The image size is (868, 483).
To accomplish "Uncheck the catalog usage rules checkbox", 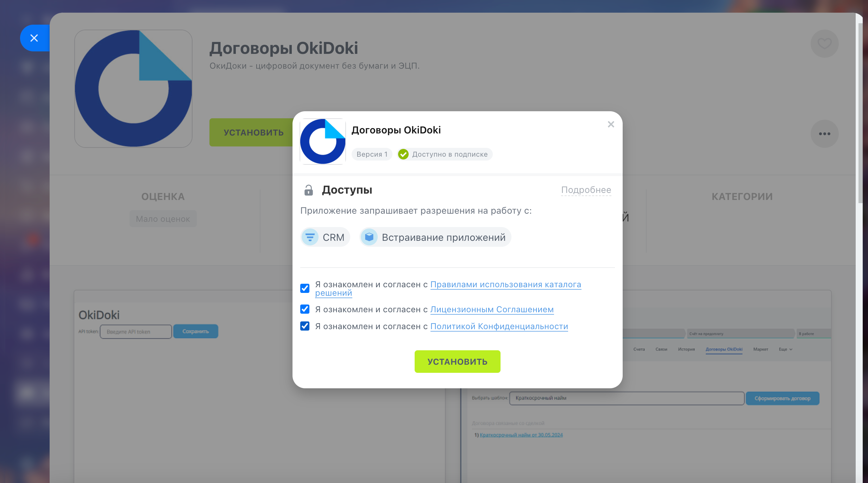I will point(305,288).
